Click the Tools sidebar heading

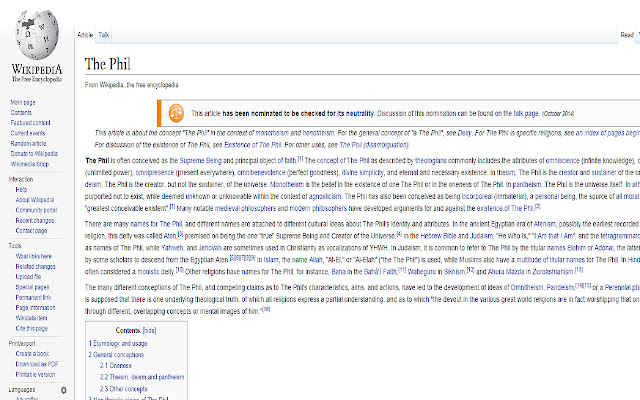pyautogui.click(x=15, y=246)
